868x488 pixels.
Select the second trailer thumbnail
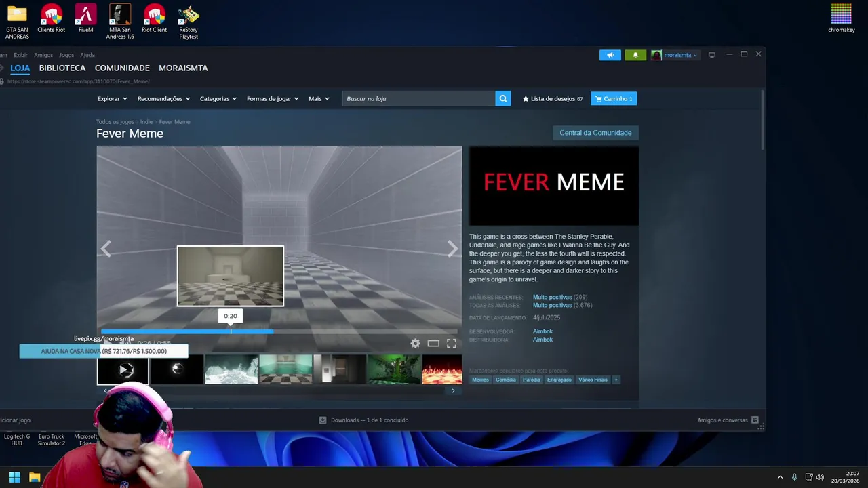(x=177, y=369)
